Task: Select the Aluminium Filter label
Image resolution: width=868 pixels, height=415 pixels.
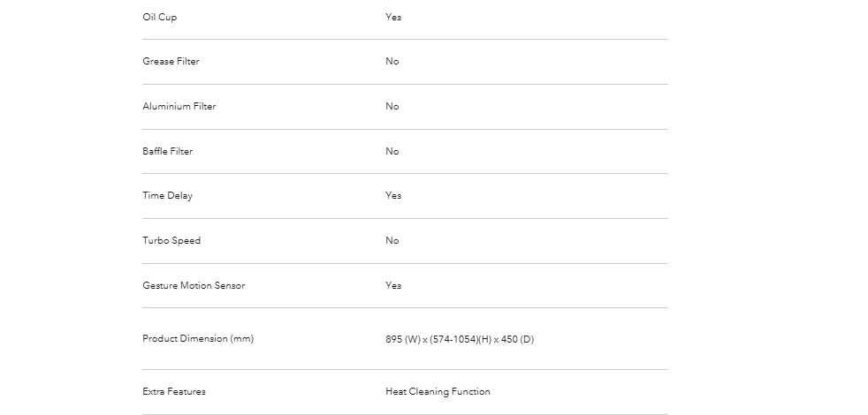Action: tap(179, 106)
